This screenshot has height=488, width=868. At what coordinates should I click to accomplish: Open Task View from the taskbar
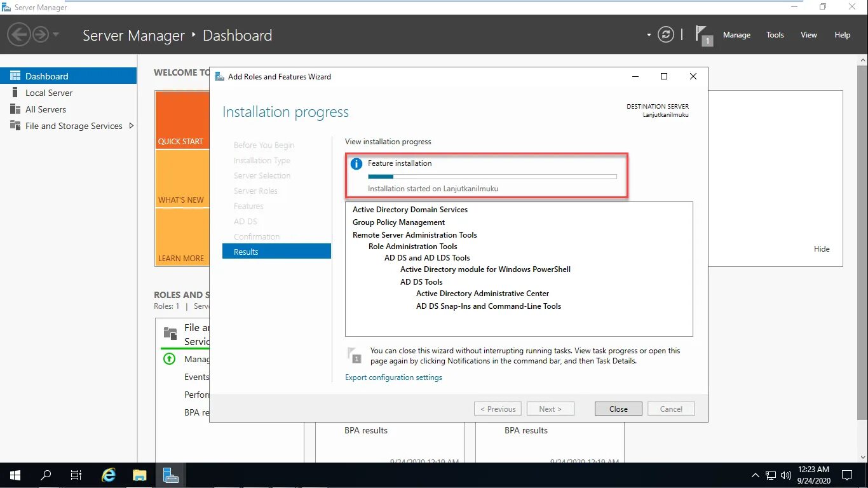click(x=76, y=475)
